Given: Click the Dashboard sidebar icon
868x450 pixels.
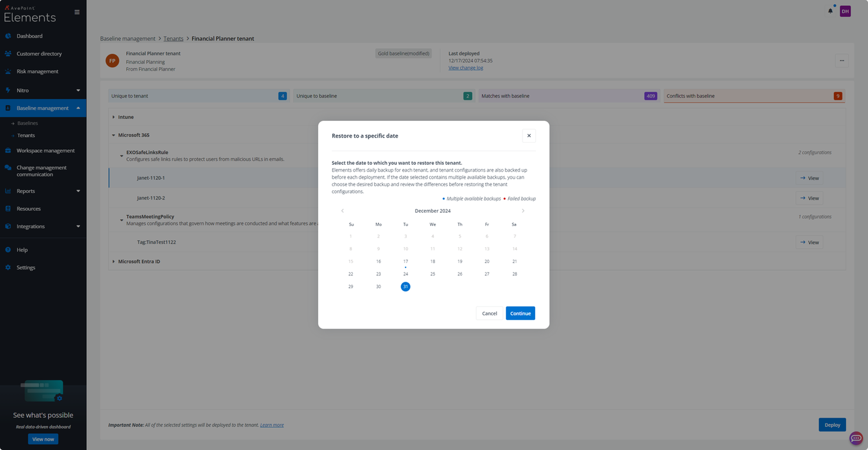Looking at the screenshot, I should pyautogui.click(x=8, y=36).
